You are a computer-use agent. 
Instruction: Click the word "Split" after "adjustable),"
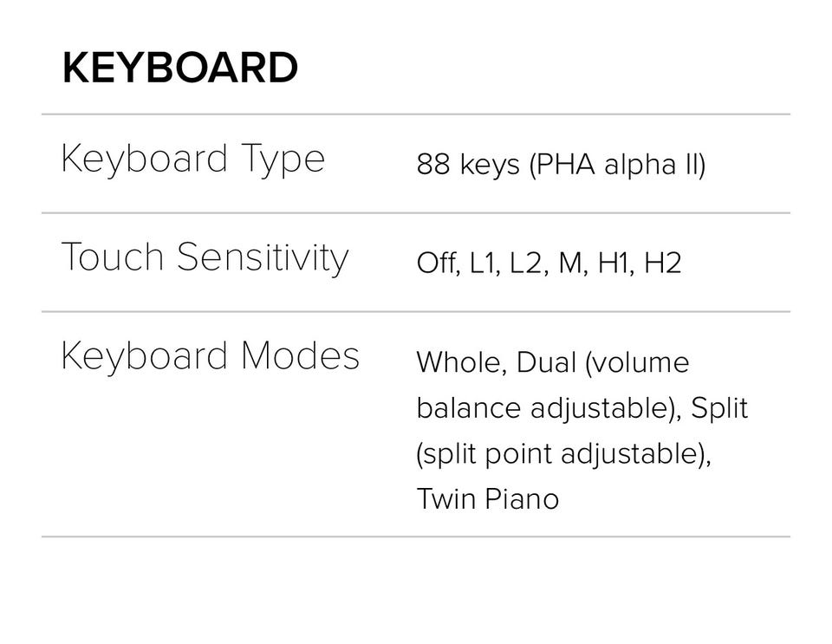(719, 408)
